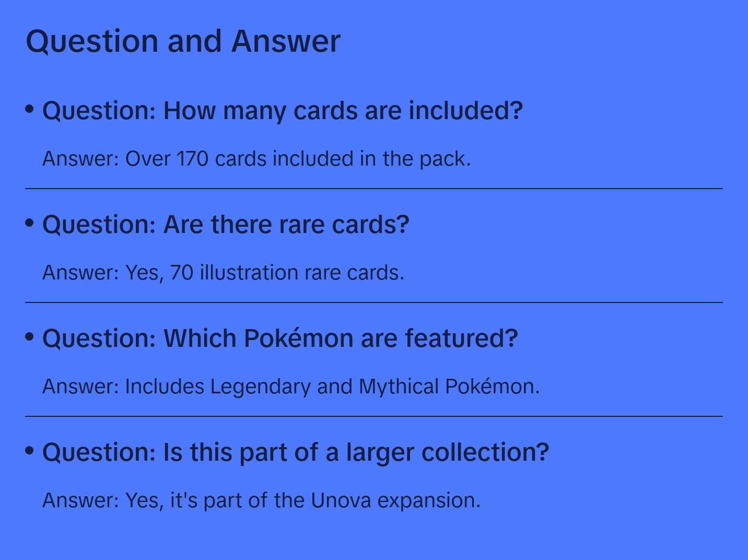Click the bullet before the 'How many cards' question
The height and width of the screenshot is (560, 748).
[x=30, y=109]
